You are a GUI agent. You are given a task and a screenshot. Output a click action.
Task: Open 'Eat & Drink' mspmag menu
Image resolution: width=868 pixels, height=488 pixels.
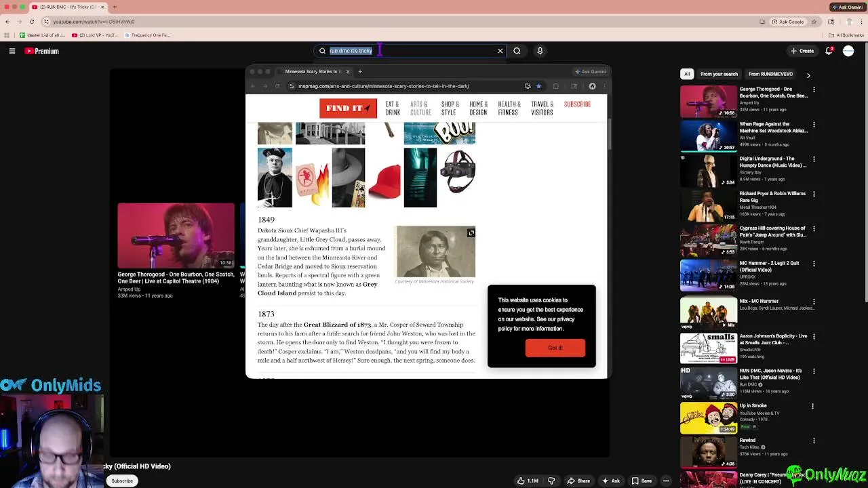[393, 108]
